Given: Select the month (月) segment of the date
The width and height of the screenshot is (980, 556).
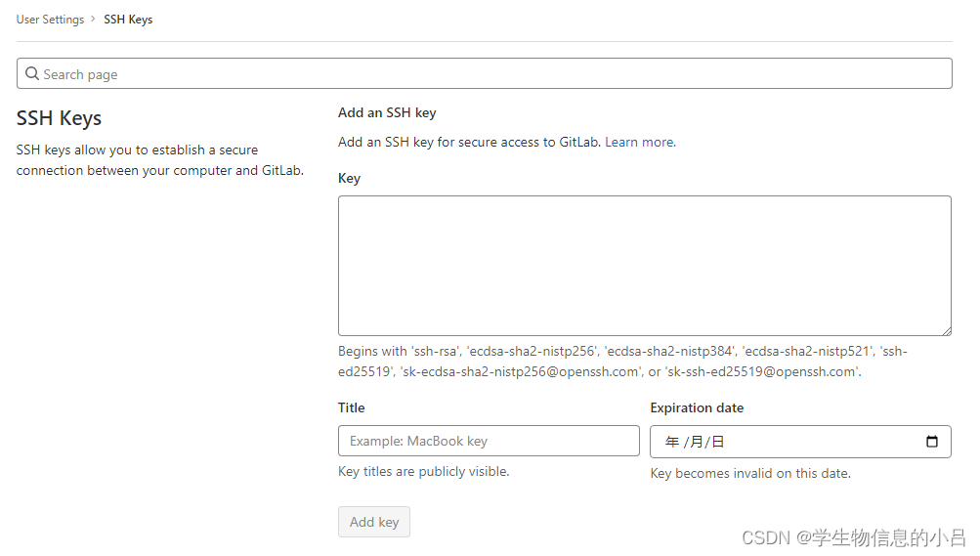Looking at the screenshot, I should 697,442.
